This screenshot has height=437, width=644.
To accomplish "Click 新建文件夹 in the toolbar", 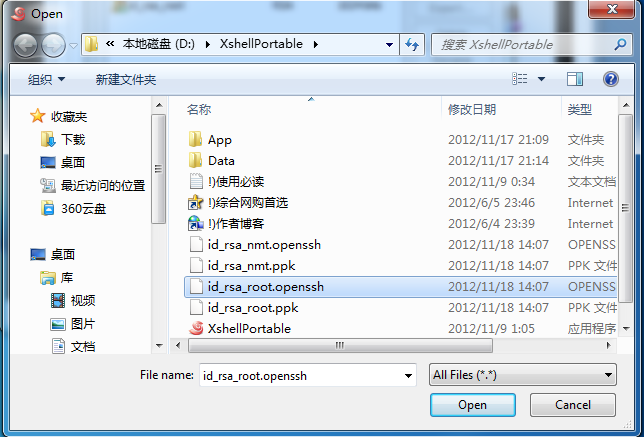I will click(126, 79).
